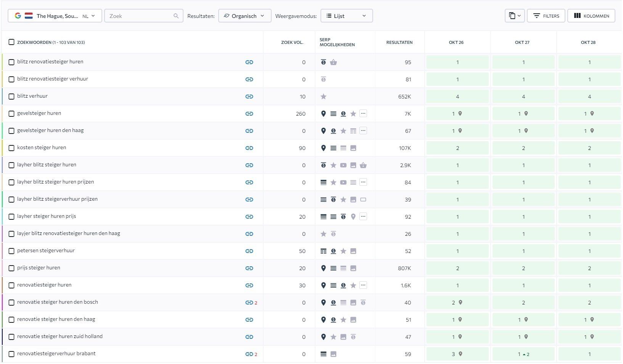The image size is (623, 364).
Task: Open link icon for petersen steigerverhuur
Action: tap(249, 251)
